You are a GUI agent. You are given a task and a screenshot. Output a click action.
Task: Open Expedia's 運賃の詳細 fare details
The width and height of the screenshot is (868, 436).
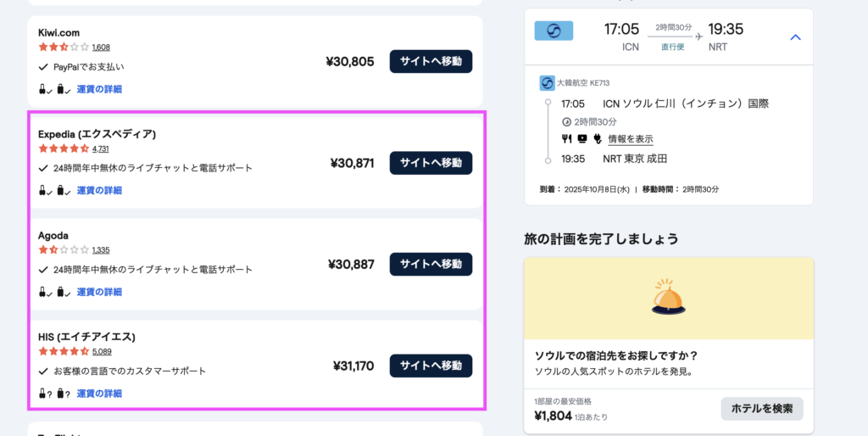[x=99, y=190]
